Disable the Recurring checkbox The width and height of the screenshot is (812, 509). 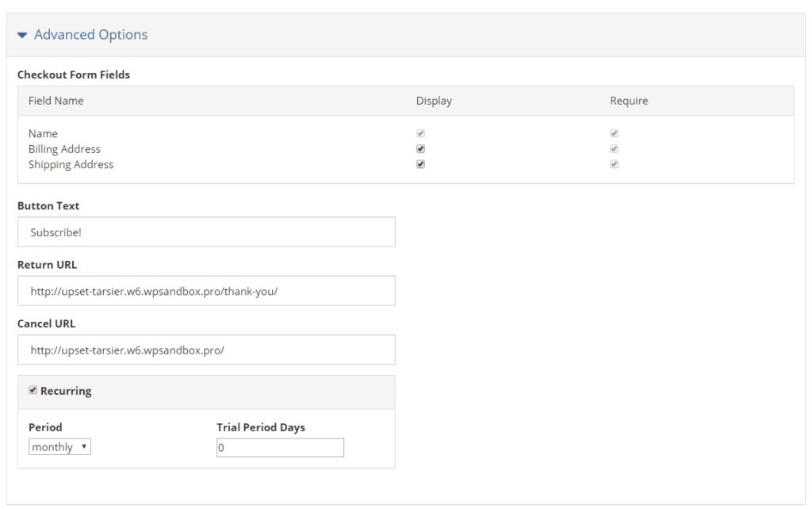click(x=33, y=390)
